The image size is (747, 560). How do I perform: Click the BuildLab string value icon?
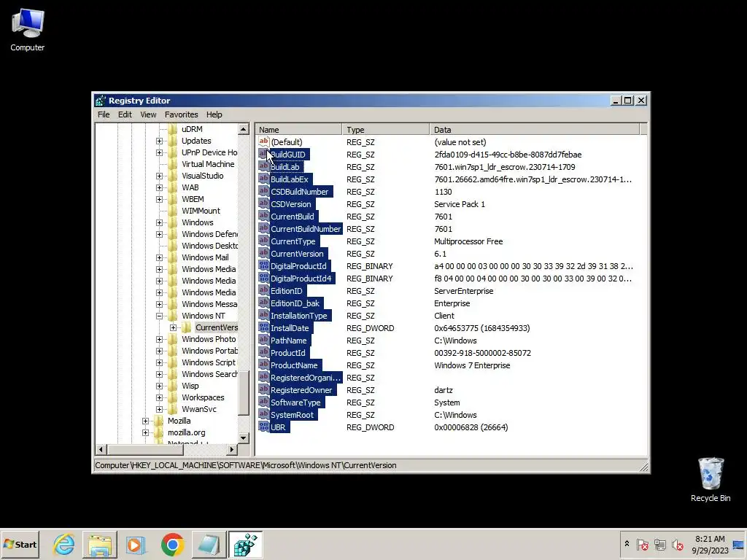tap(263, 166)
